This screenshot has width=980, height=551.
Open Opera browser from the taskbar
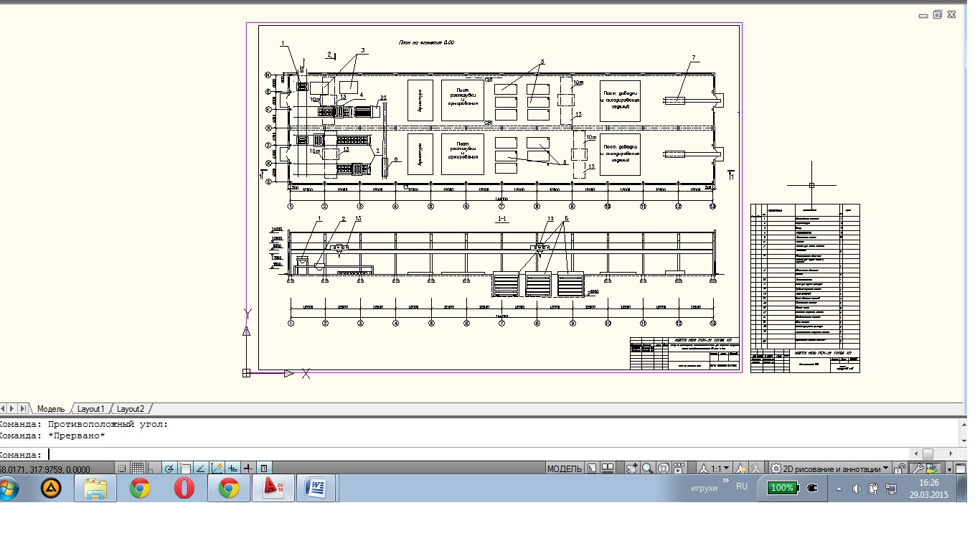[184, 489]
